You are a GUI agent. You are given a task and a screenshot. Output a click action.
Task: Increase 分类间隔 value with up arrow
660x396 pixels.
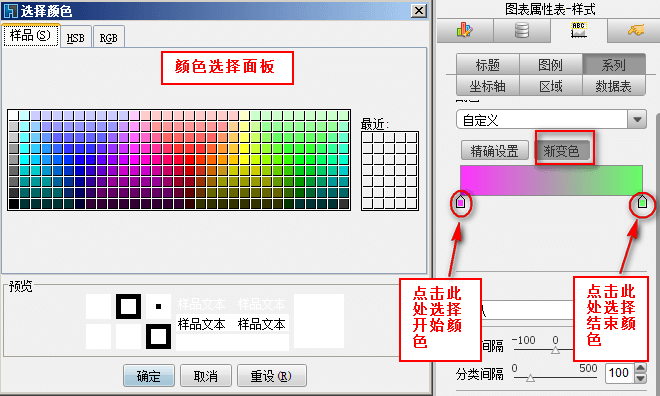click(640, 368)
